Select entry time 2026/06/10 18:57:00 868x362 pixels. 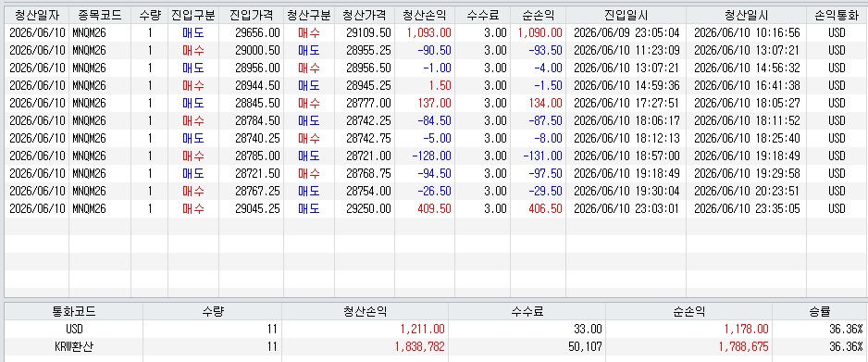click(x=626, y=156)
